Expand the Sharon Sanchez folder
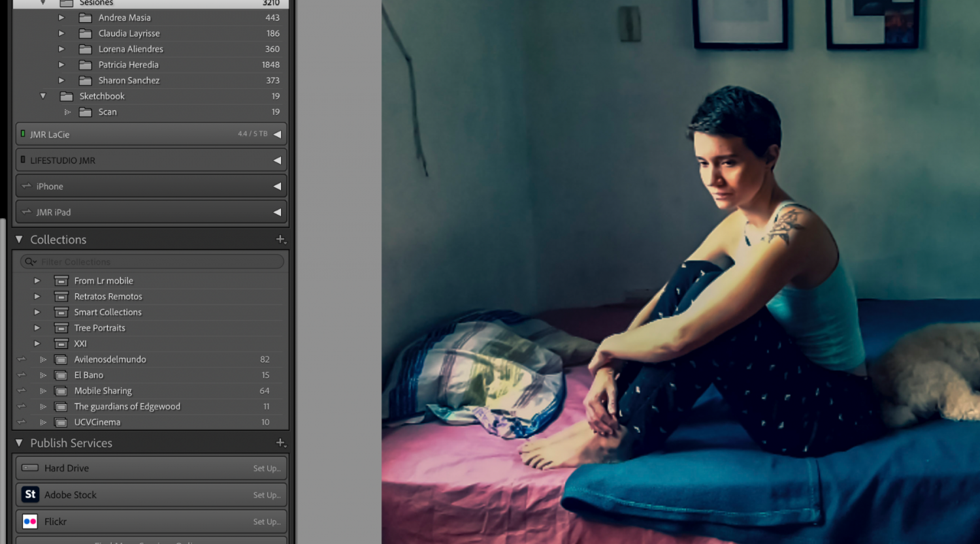The width and height of the screenshot is (980, 544). point(61,80)
